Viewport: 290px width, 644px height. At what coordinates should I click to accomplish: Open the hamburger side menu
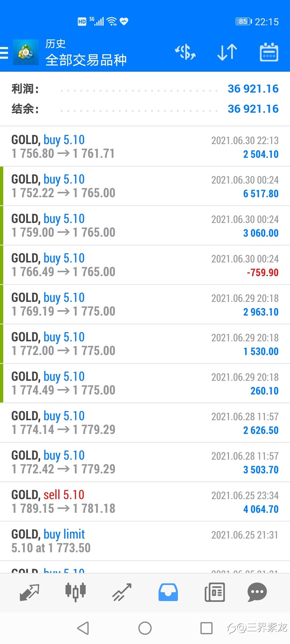[4, 53]
